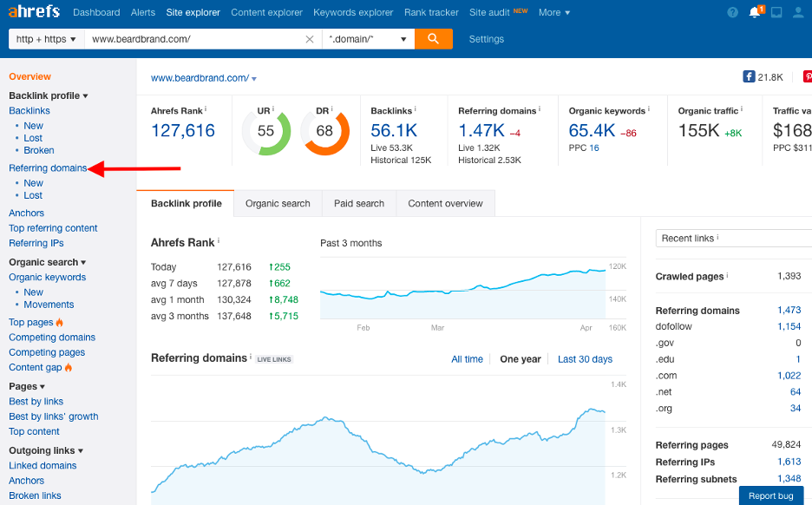Open the http + https protocol dropdown
The image size is (812, 505).
click(x=46, y=39)
